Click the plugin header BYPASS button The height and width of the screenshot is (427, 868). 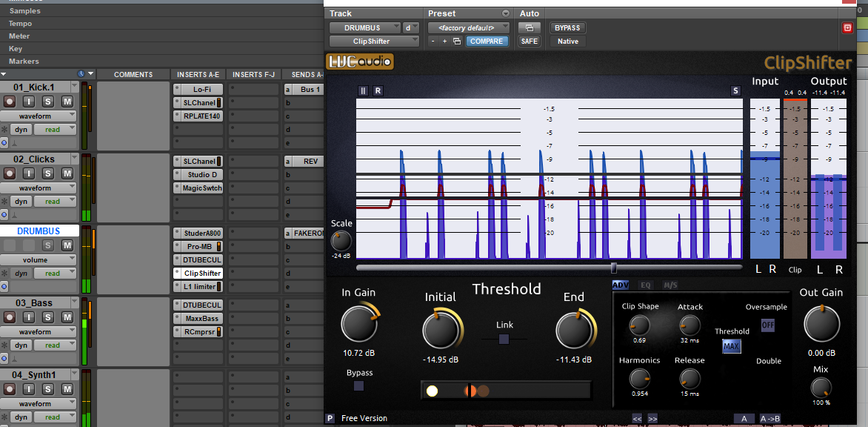[567, 27]
